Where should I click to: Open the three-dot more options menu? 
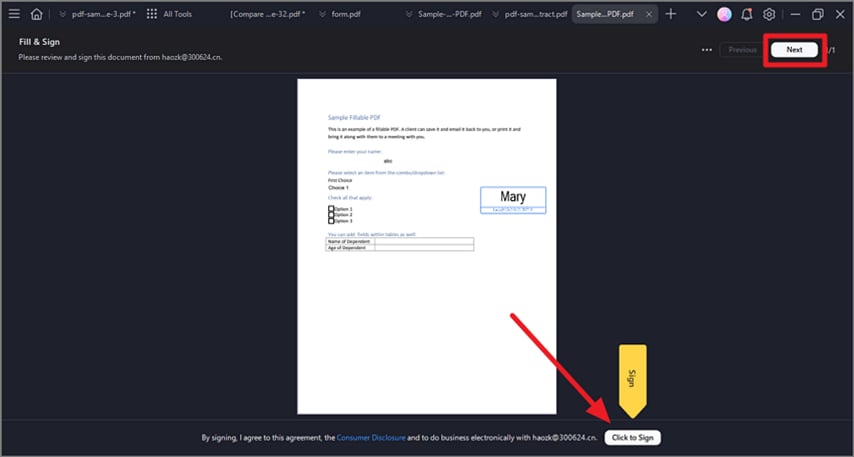[x=706, y=50]
